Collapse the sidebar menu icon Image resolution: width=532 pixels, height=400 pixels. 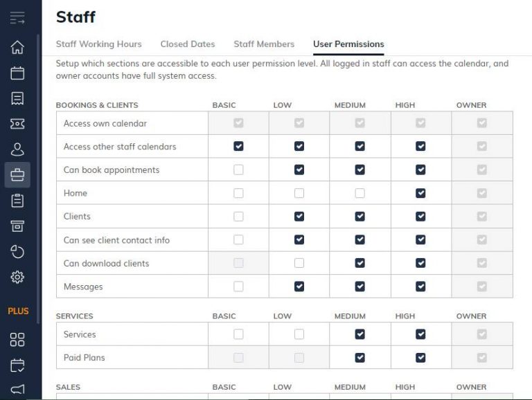(x=17, y=19)
